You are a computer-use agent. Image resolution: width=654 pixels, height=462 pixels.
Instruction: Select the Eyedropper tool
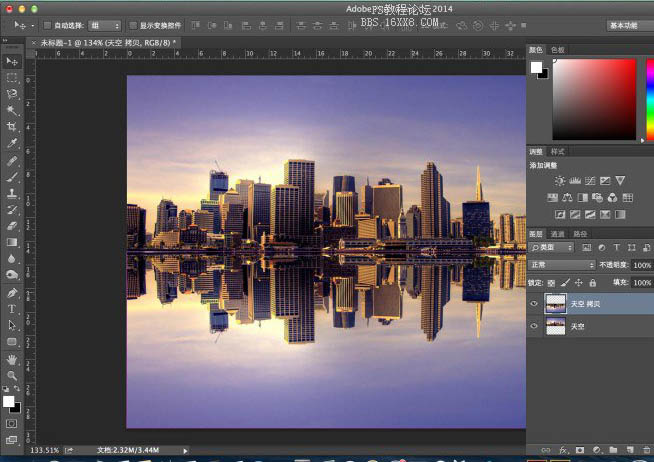pyautogui.click(x=12, y=143)
